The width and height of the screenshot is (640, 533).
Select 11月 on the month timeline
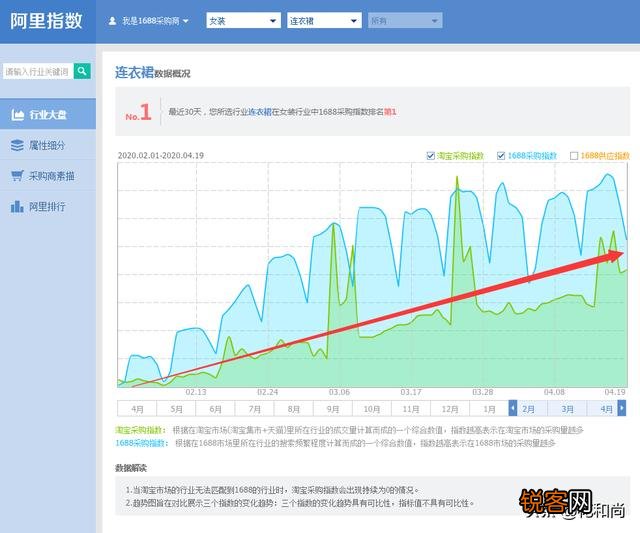[411, 409]
